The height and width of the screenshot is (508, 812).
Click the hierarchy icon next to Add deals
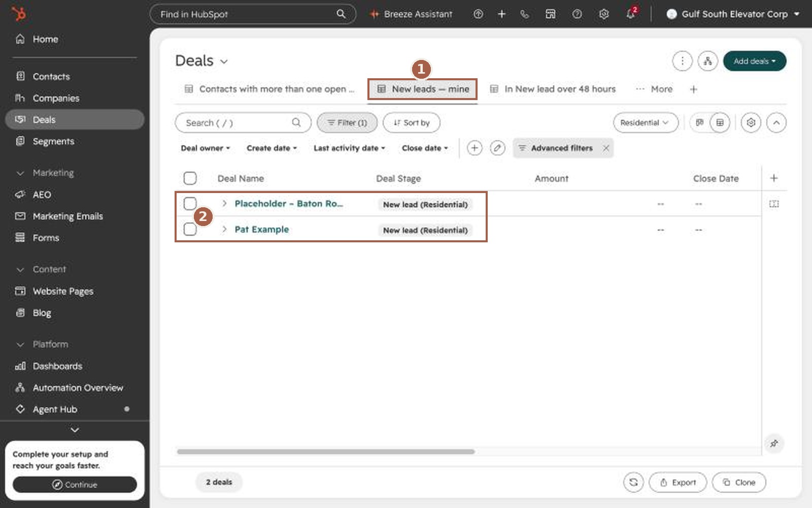(707, 61)
